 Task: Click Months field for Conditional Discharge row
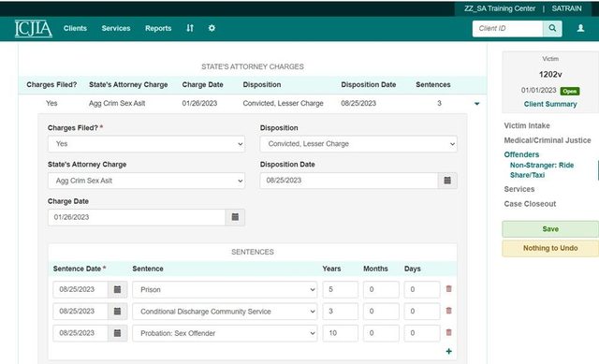point(381,312)
